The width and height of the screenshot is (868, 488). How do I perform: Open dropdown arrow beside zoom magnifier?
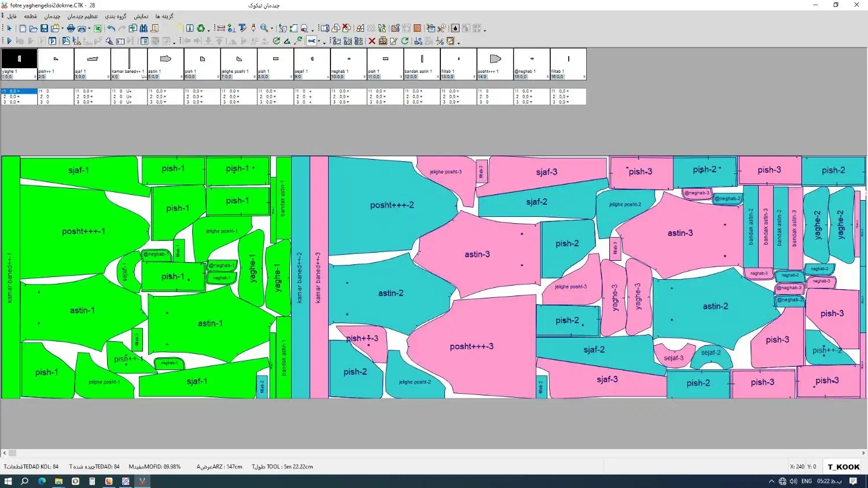click(x=271, y=29)
